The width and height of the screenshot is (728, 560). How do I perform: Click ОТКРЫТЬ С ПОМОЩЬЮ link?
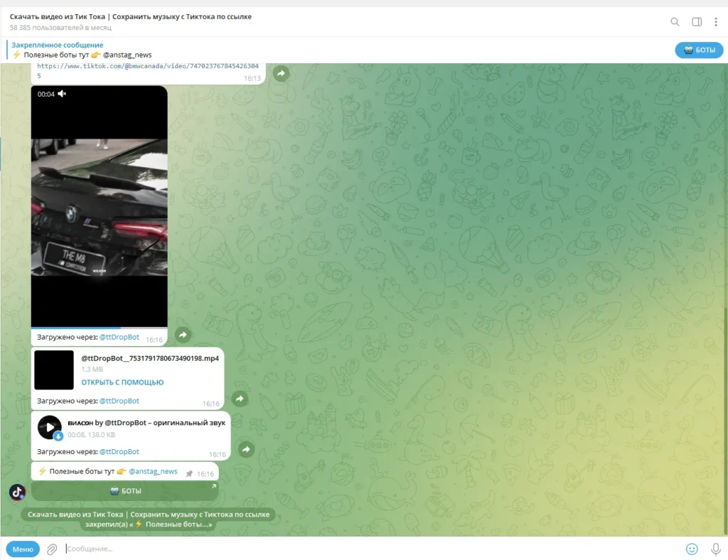122,382
